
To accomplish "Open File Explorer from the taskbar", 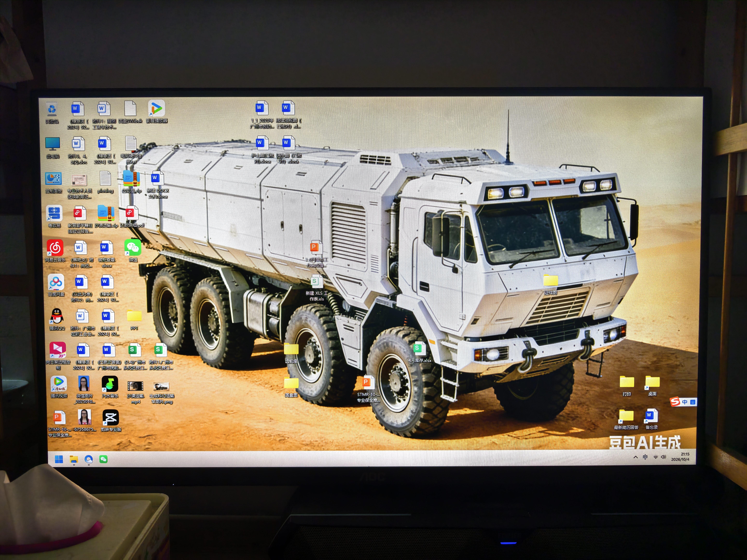I will [x=74, y=459].
